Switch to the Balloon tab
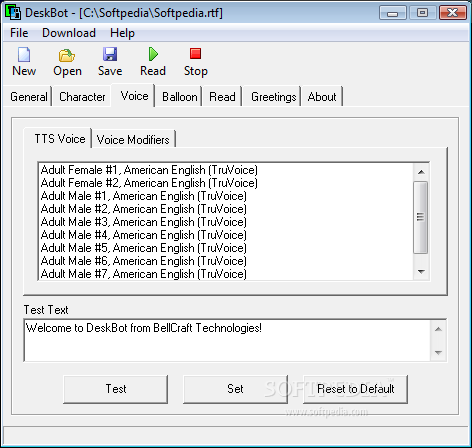This screenshot has width=472, height=448. point(179,97)
